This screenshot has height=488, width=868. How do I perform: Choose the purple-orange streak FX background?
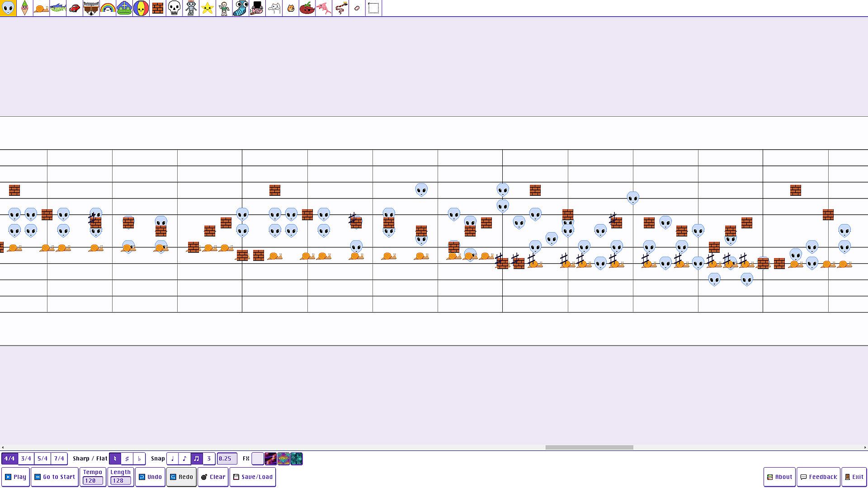[271, 459]
